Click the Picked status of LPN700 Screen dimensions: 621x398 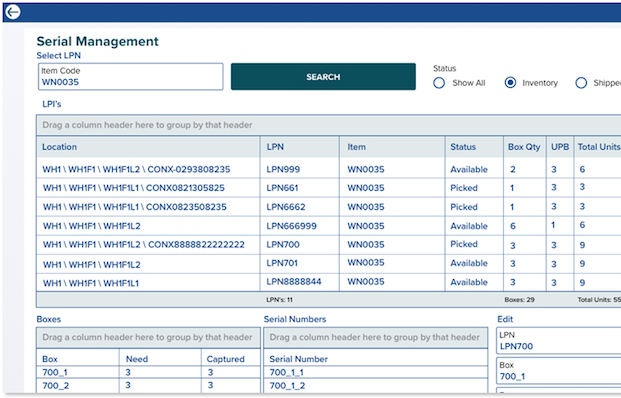click(464, 244)
